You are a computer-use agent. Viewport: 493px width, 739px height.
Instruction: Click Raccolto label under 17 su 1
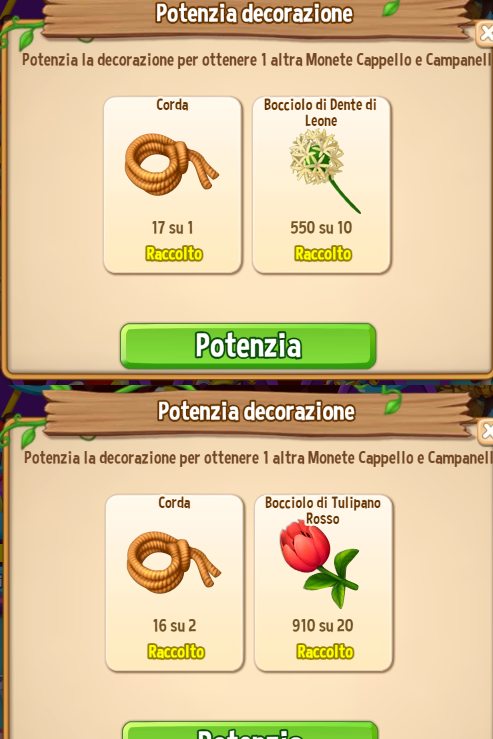coord(174,254)
